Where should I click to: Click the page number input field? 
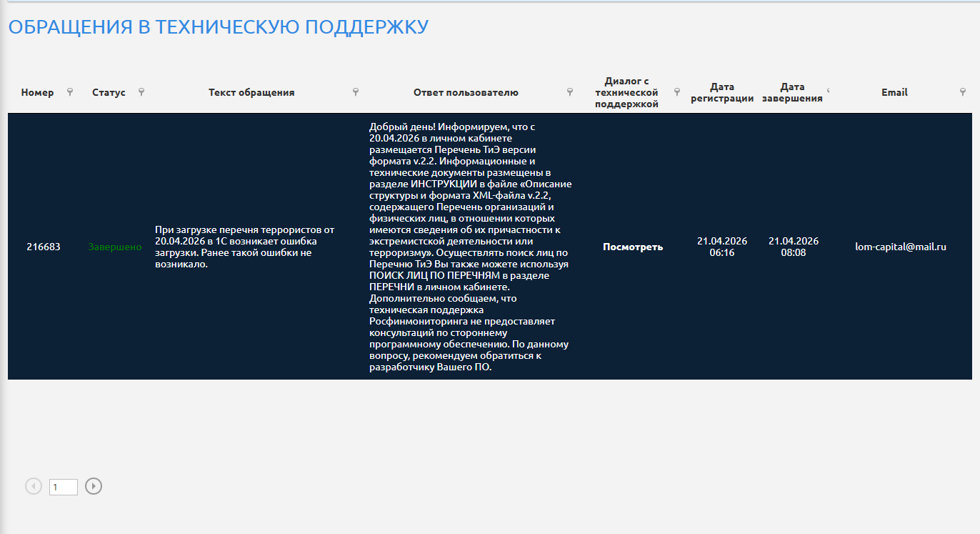[64, 487]
